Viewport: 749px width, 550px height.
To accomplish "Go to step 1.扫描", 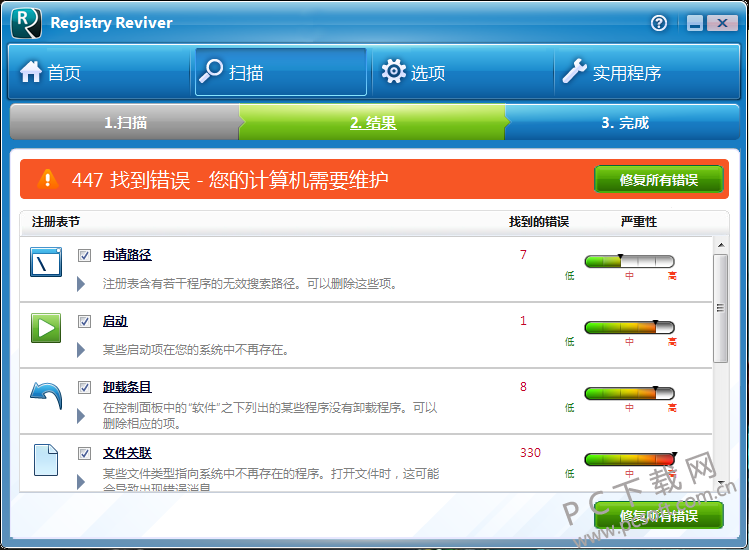I will click(125, 123).
